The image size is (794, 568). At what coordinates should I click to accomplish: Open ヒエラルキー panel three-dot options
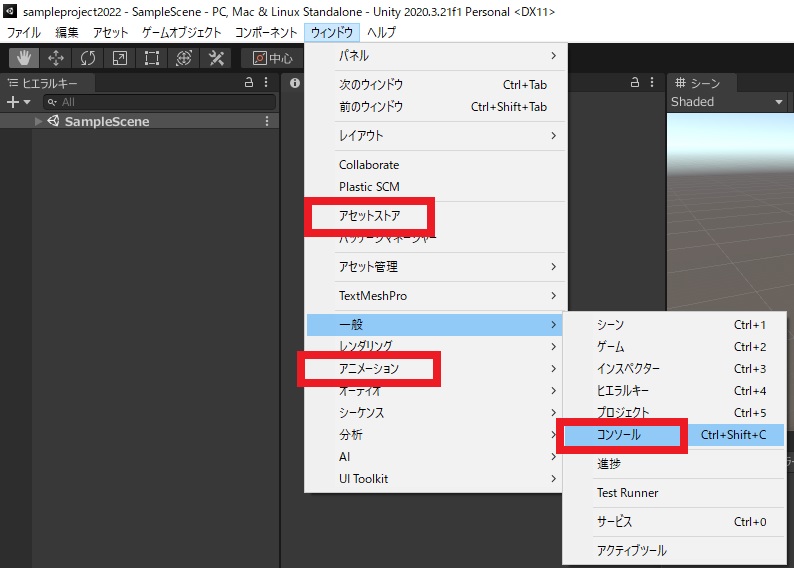(266, 82)
